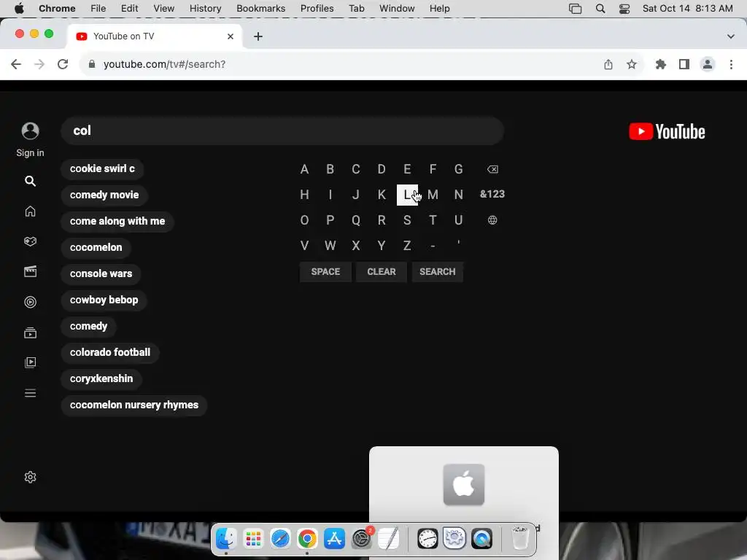Share this page from address bar

coord(608,64)
